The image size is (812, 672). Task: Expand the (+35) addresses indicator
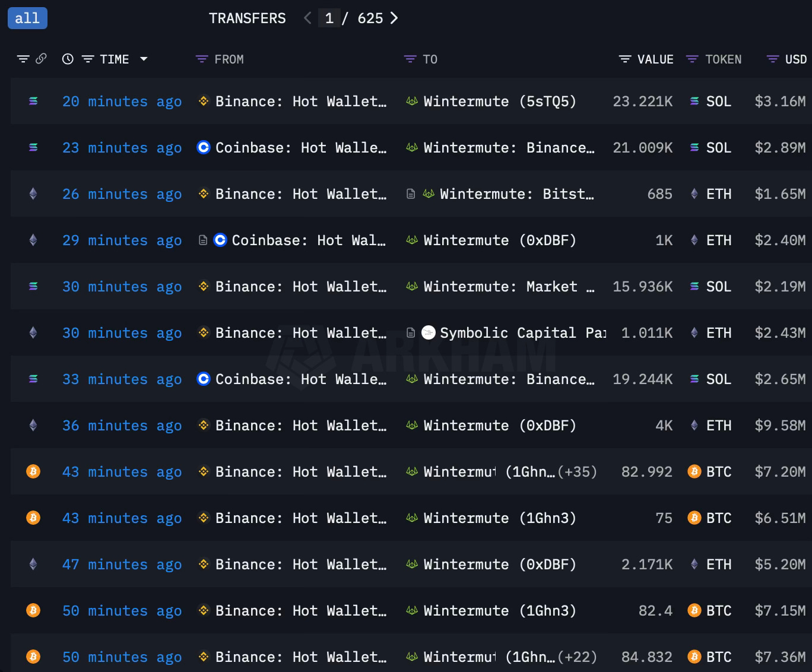click(577, 472)
